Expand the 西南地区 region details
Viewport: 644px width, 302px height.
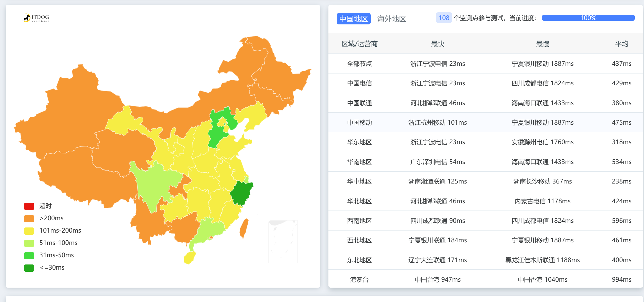tap(359, 221)
